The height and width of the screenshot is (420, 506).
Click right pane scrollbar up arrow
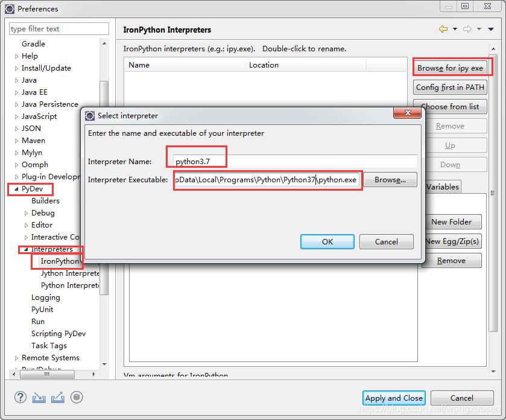[493, 49]
